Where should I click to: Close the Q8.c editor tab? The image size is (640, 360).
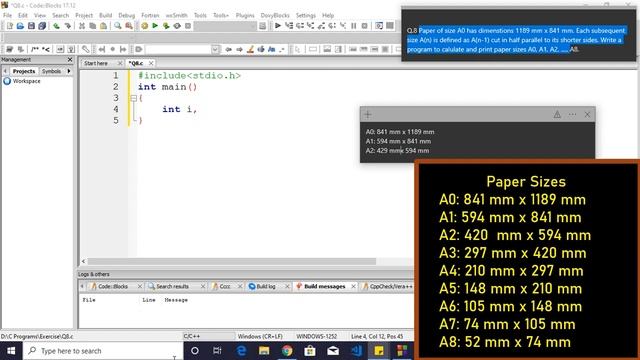coord(151,63)
